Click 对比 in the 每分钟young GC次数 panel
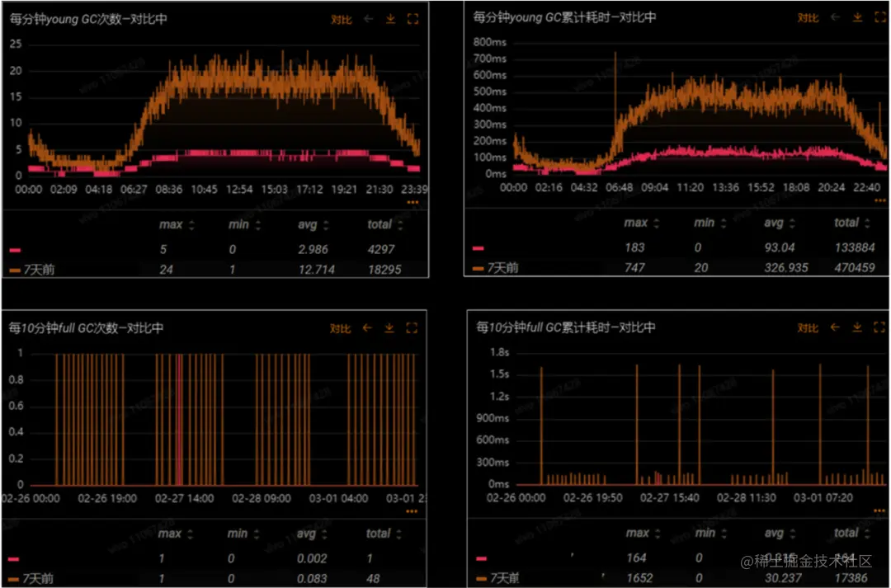This screenshot has width=891, height=588. (342, 19)
